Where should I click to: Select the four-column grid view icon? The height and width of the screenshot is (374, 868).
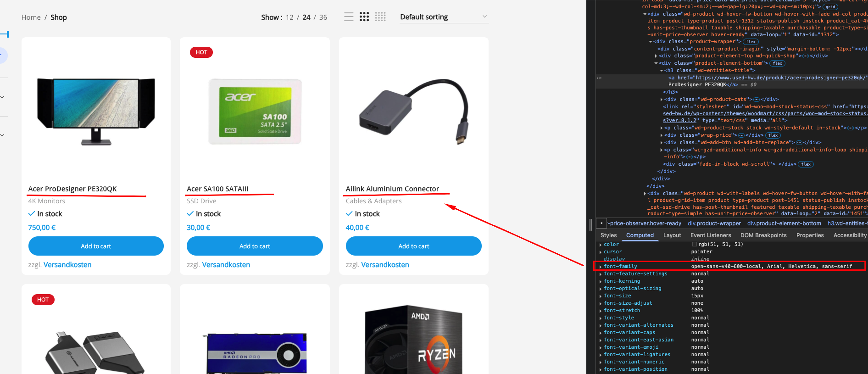coord(380,17)
